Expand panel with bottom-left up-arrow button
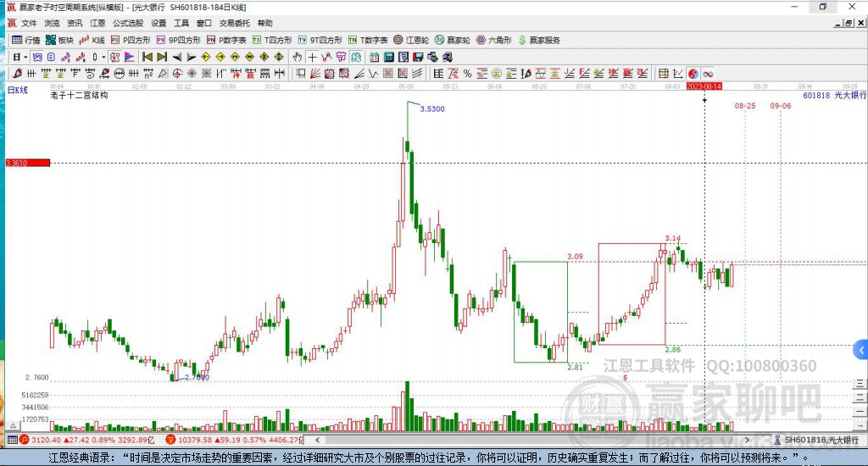Viewport: 868px width, 466px height. pos(14,425)
